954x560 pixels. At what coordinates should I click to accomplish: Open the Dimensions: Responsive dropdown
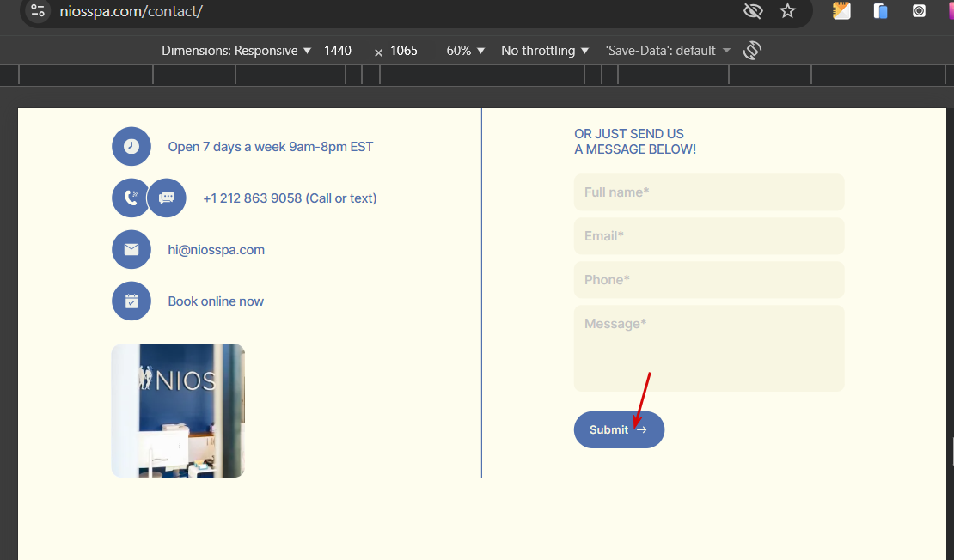[236, 51]
